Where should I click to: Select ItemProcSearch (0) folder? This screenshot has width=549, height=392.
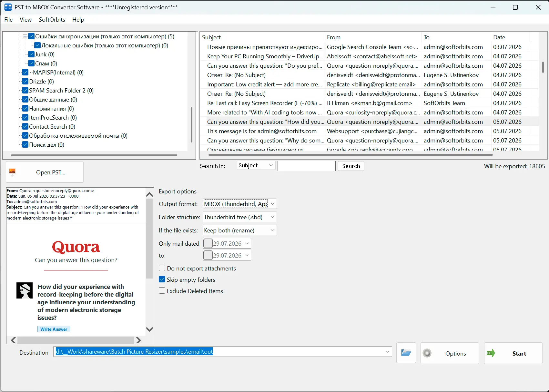pos(53,118)
